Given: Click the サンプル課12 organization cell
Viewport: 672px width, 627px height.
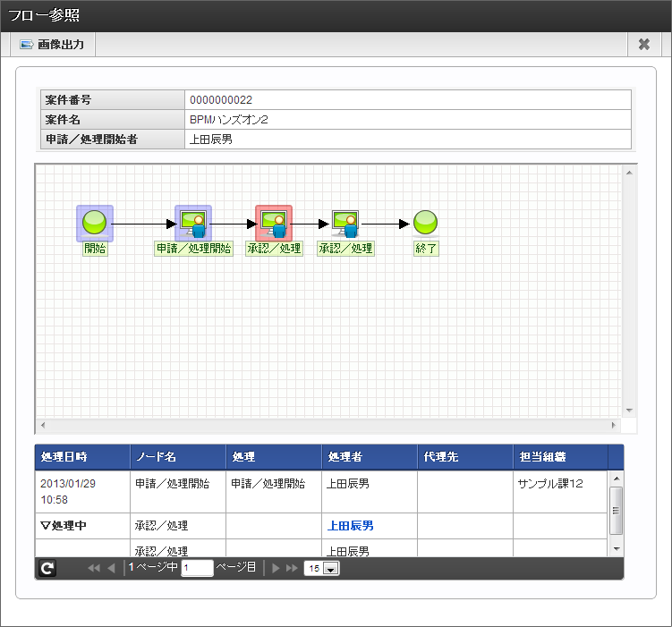Looking at the screenshot, I should coord(560,492).
